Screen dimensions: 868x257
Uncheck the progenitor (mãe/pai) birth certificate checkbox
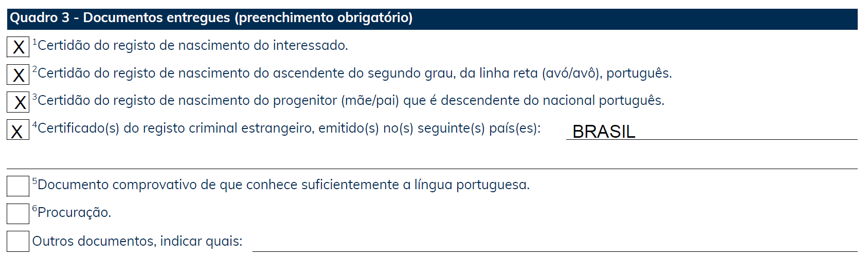[x=18, y=102]
